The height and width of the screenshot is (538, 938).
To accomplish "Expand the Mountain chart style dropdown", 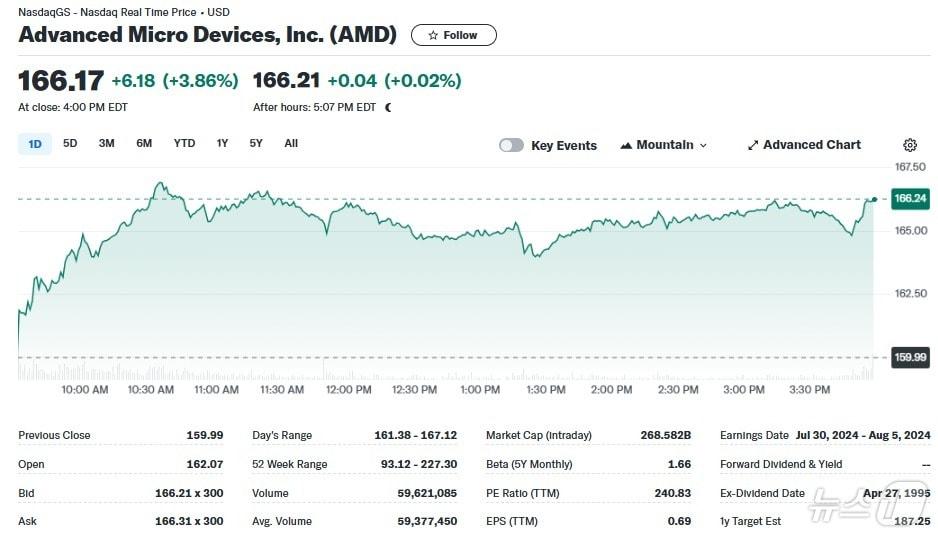I will 703,145.
